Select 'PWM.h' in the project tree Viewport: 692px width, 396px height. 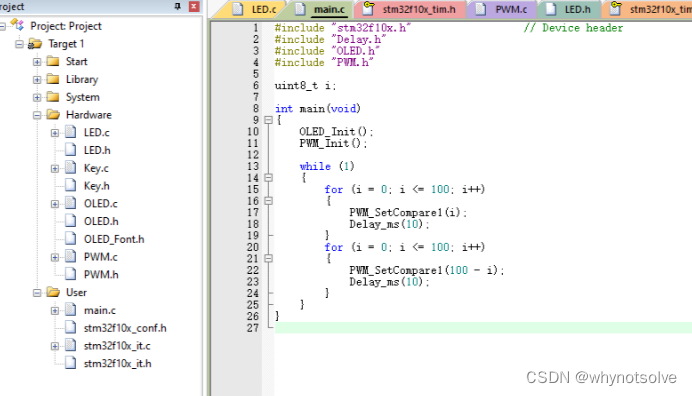pyautogui.click(x=101, y=275)
